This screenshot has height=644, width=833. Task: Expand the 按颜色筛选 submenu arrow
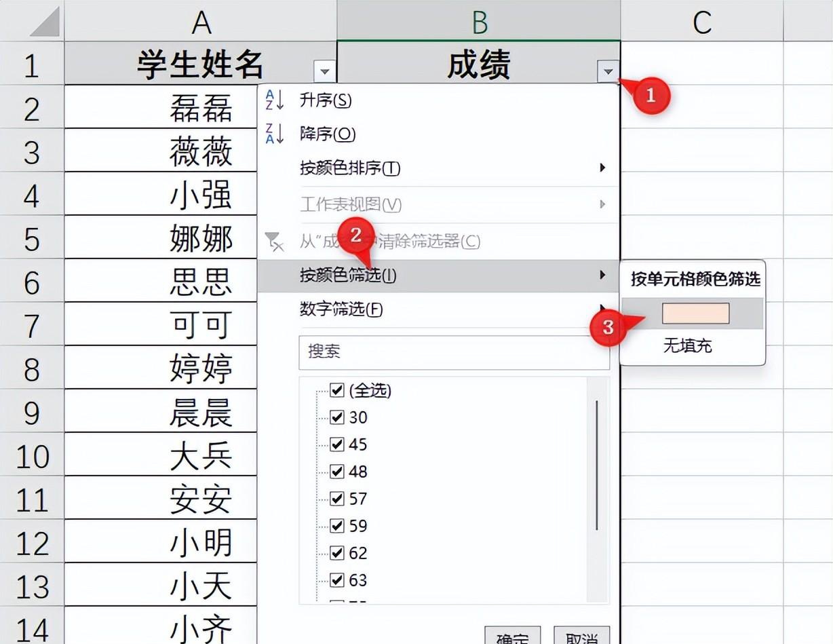tap(602, 275)
